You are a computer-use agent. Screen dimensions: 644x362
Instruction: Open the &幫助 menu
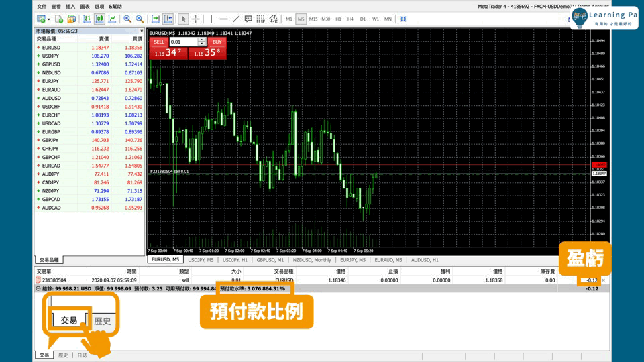(x=115, y=7)
